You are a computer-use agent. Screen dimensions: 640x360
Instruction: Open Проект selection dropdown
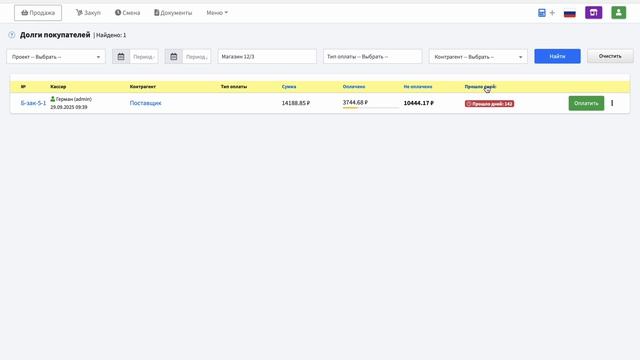56,57
